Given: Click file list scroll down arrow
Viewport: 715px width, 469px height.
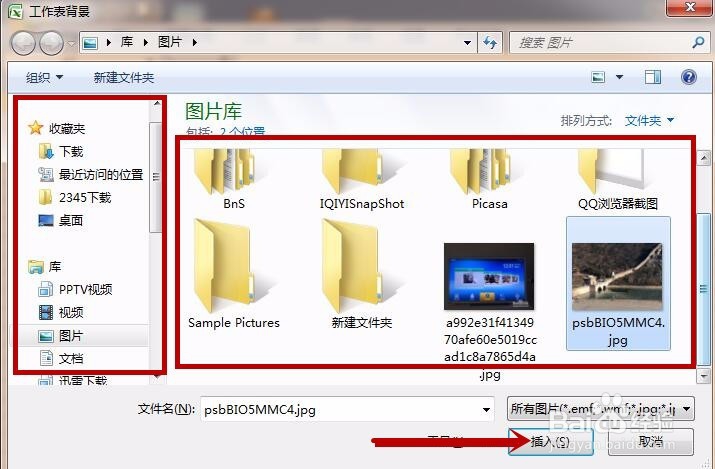Looking at the screenshot, I should 704,376.
